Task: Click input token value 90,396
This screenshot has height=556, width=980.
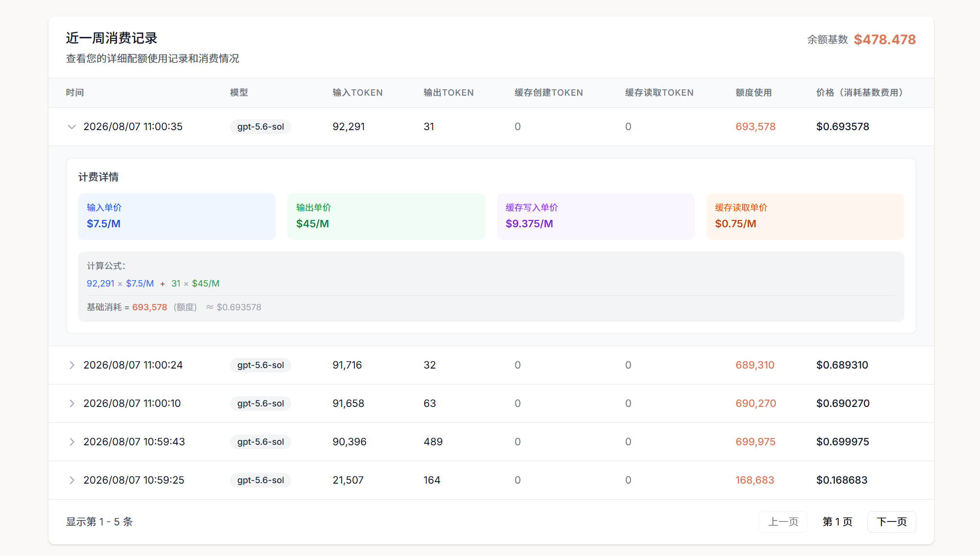Action: (x=349, y=442)
